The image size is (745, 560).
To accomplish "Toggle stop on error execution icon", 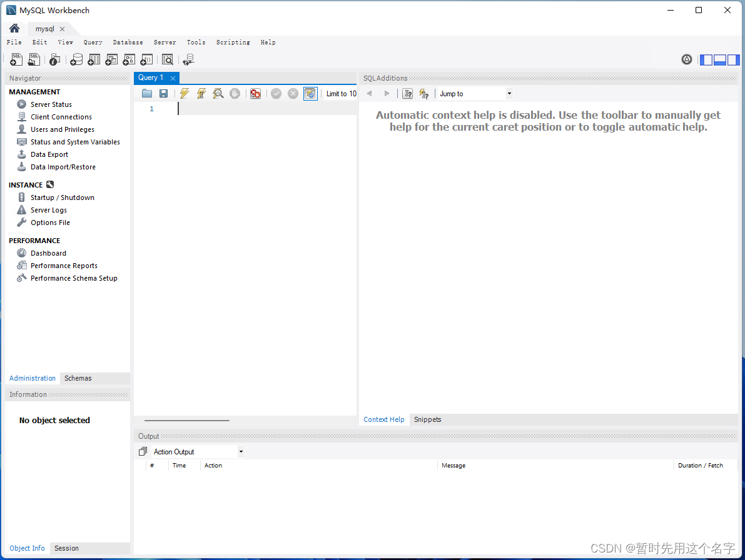I will pyautogui.click(x=256, y=94).
